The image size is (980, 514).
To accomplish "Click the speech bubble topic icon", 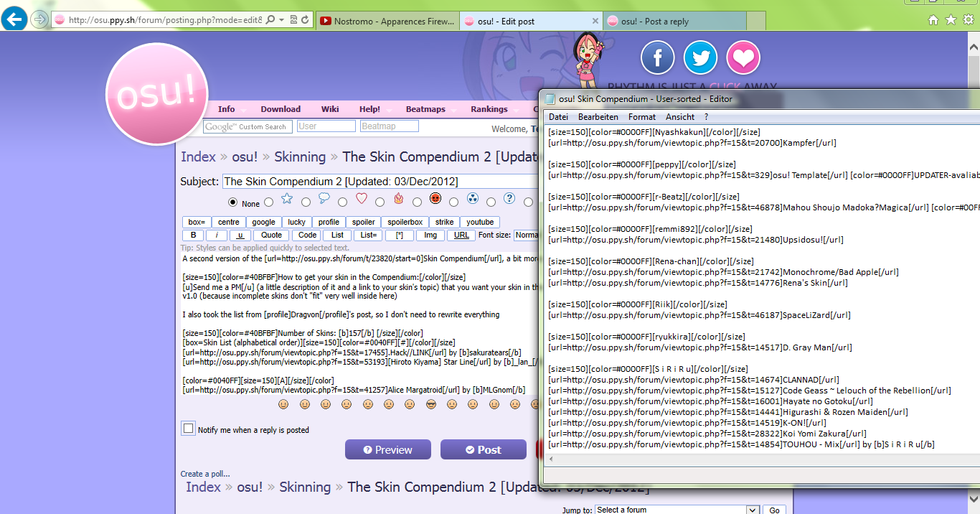I will (x=324, y=199).
